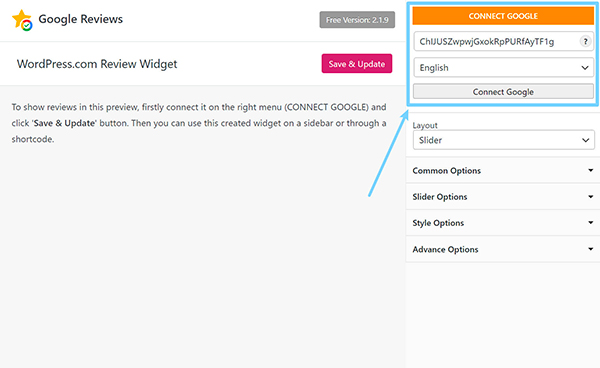Click the Free Version: 2.1.9 badge
600x368 pixels.
pyautogui.click(x=357, y=20)
